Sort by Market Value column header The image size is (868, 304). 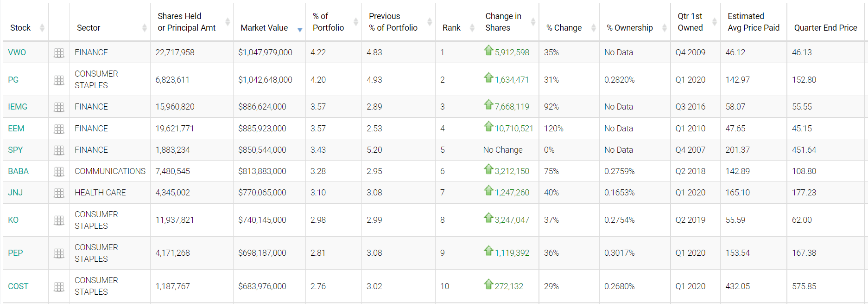pos(269,22)
